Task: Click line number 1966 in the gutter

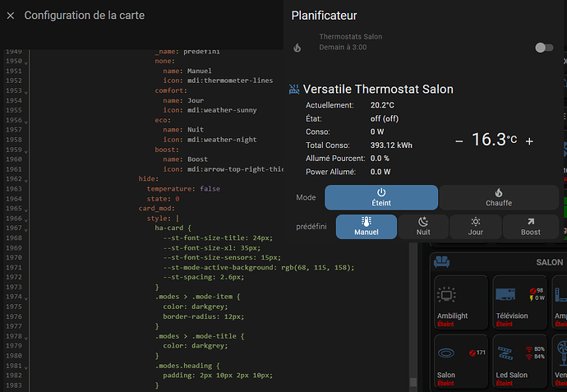Action: [14, 219]
